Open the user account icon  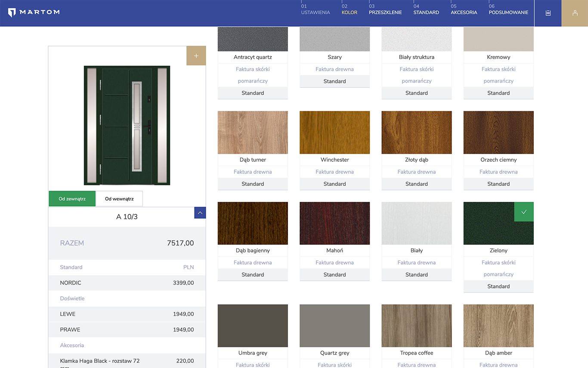575,13
